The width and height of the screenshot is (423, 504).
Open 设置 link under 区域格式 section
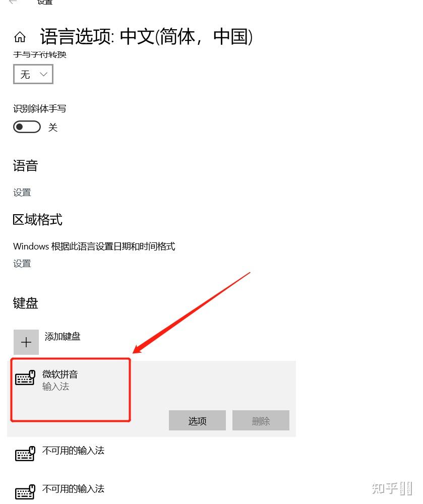(22, 264)
